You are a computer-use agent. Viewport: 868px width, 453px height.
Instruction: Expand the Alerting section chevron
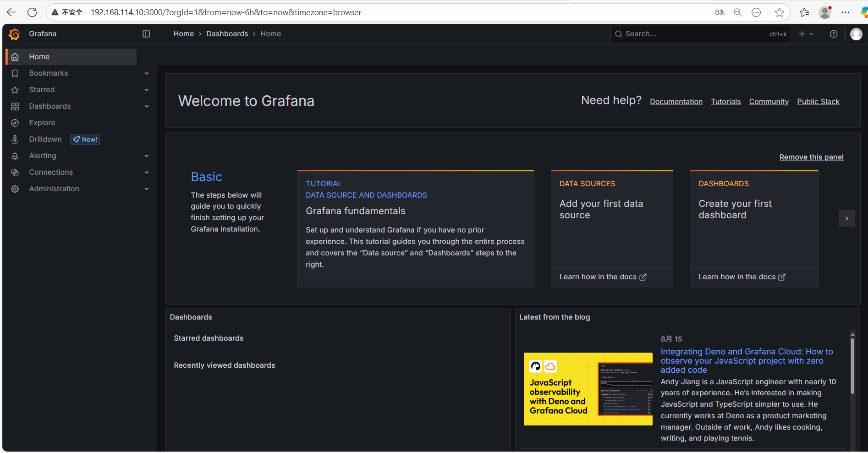coord(147,156)
